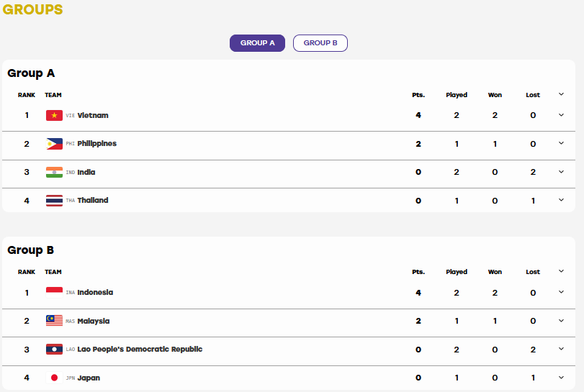
Task: Click the Thailand flag icon
Action: [55, 201]
